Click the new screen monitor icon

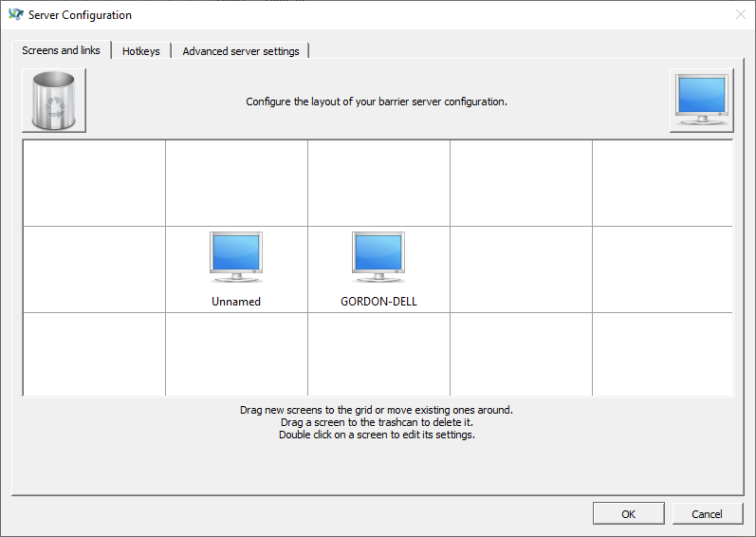701,101
